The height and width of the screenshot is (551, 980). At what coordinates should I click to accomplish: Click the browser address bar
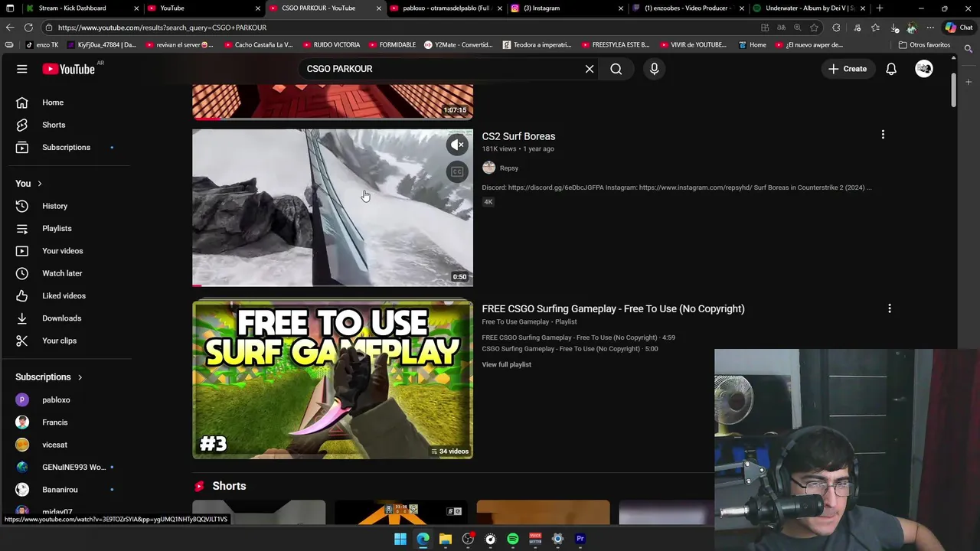398,28
